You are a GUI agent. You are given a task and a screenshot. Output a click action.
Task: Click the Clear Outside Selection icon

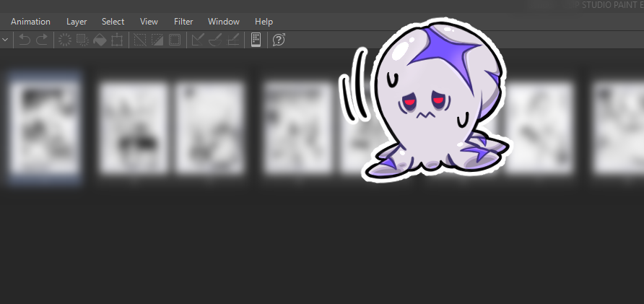pos(82,40)
